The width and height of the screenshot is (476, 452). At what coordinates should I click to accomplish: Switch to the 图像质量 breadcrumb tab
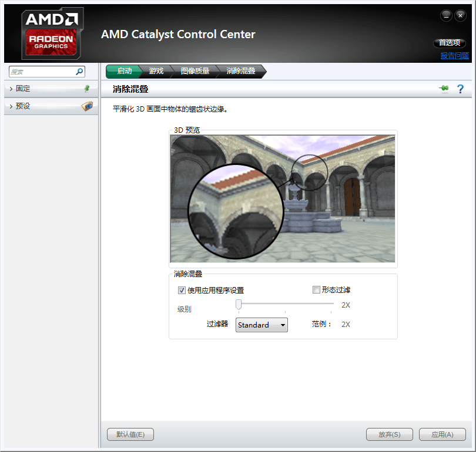pos(195,71)
